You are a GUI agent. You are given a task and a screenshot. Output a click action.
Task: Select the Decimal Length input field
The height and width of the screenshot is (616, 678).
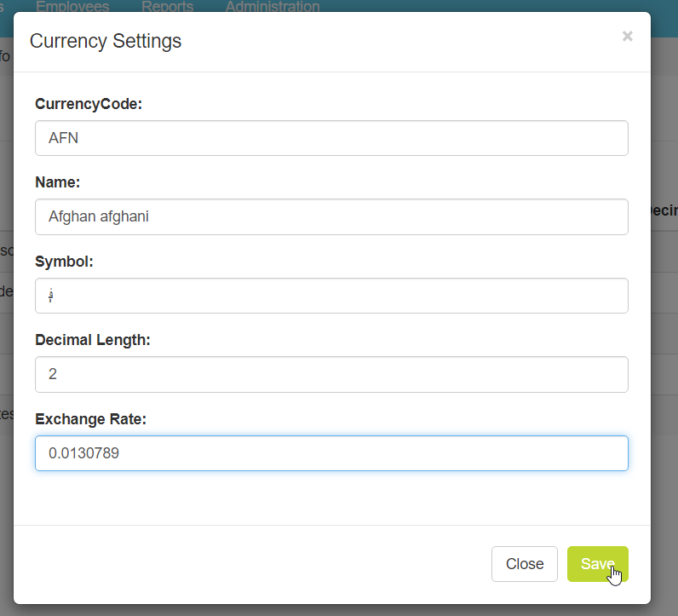[331, 374]
